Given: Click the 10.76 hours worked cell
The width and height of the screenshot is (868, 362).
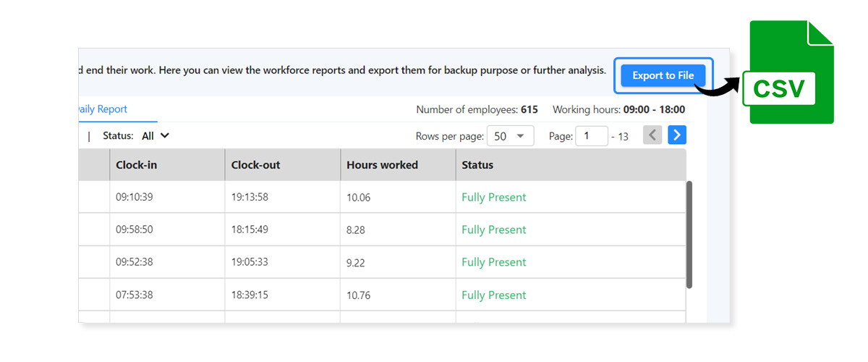Looking at the screenshot, I should [x=358, y=295].
